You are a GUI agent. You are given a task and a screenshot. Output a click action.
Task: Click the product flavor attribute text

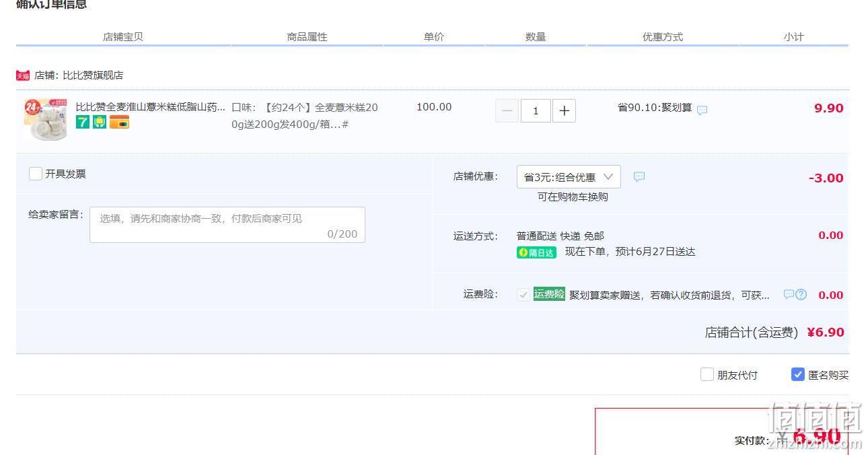click(x=305, y=116)
